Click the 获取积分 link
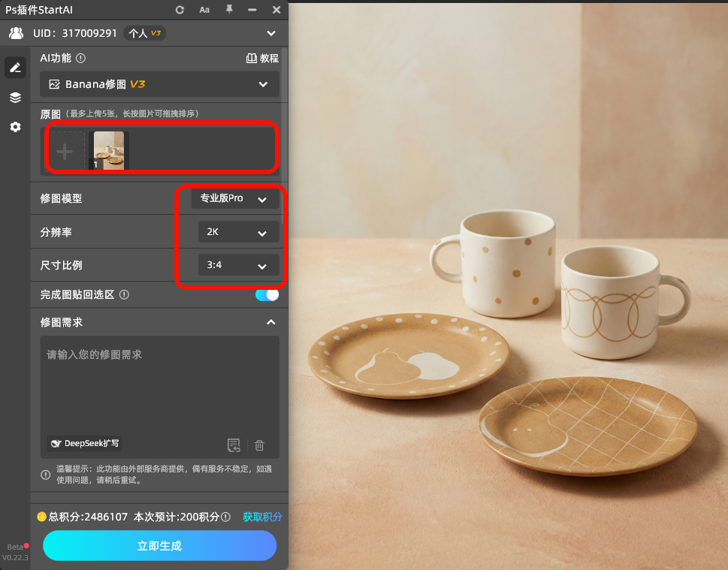This screenshot has height=570, width=728. pyautogui.click(x=262, y=517)
